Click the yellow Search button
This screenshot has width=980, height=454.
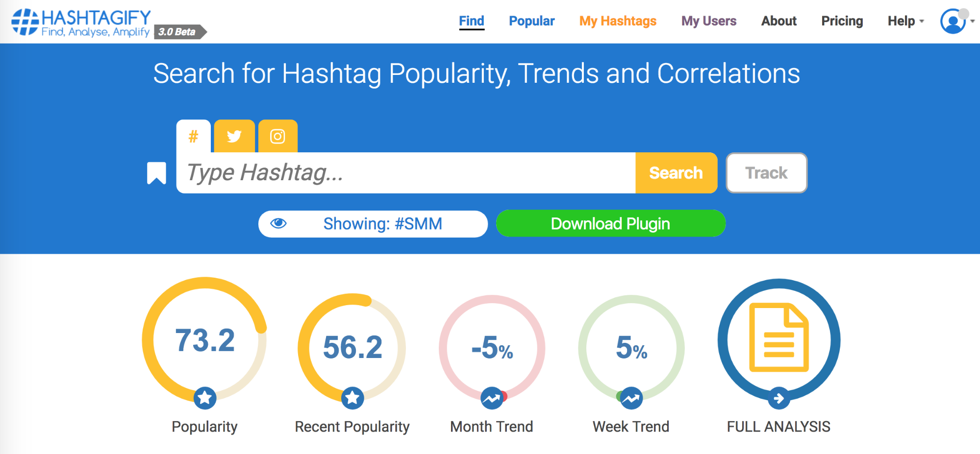[676, 173]
